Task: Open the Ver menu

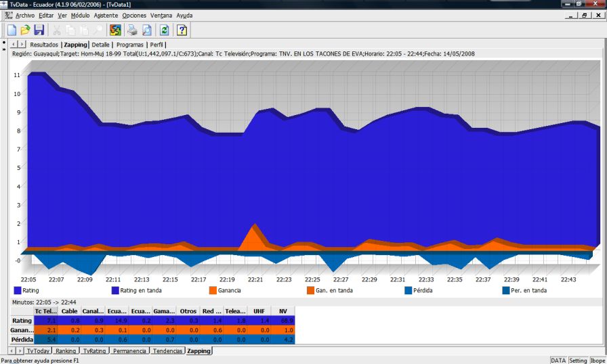Action: tap(62, 16)
